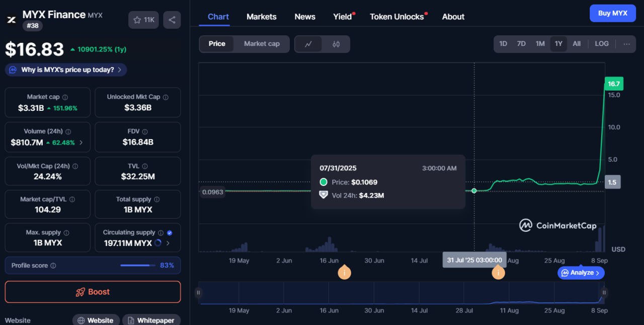The width and height of the screenshot is (644, 325).
Task: Click the verified badge next to Circulating supply
Action: [x=170, y=233]
